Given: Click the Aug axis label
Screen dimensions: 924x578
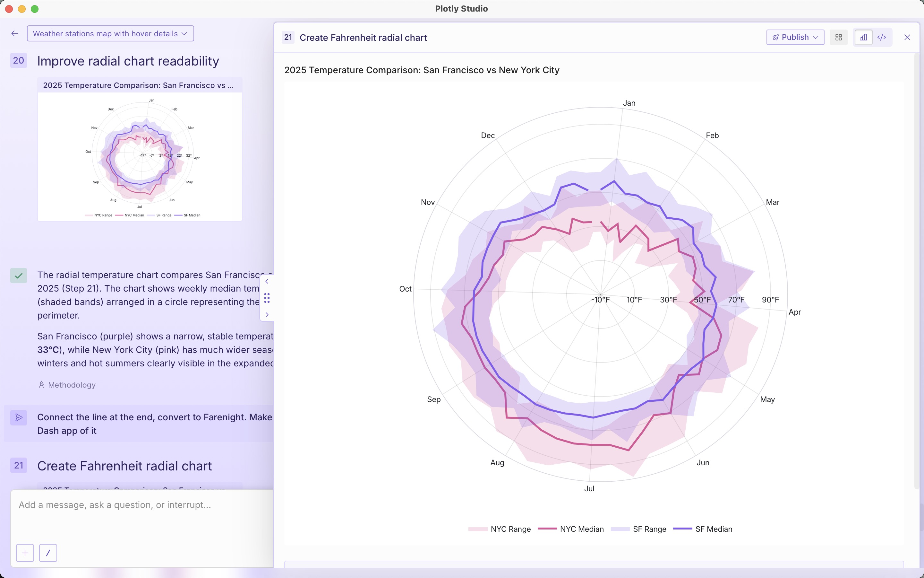Looking at the screenshot, I should pos(497,462).
